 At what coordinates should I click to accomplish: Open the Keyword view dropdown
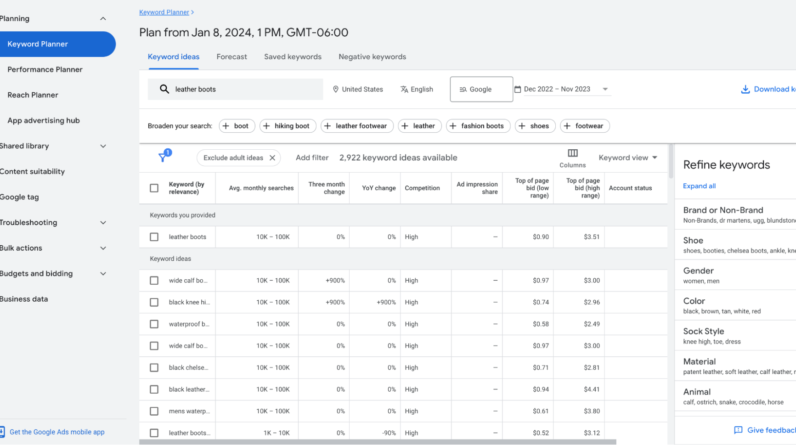coord(628,158)
